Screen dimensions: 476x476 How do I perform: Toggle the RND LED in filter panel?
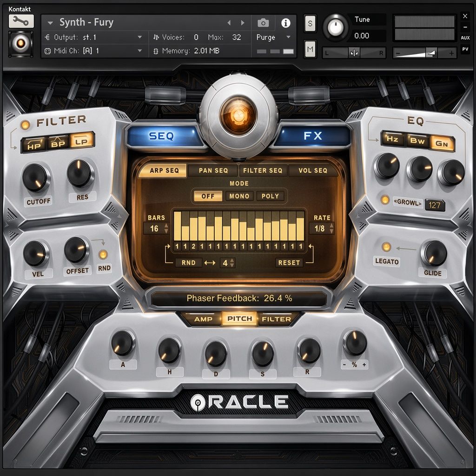[x=103, y=254]
